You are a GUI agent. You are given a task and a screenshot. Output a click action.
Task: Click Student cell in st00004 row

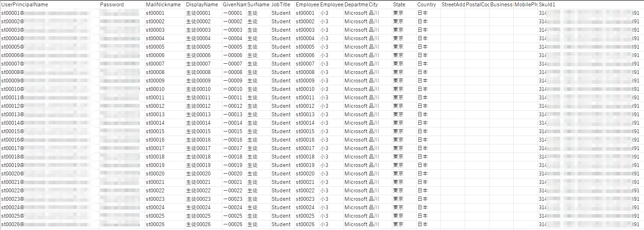point(283,38)
